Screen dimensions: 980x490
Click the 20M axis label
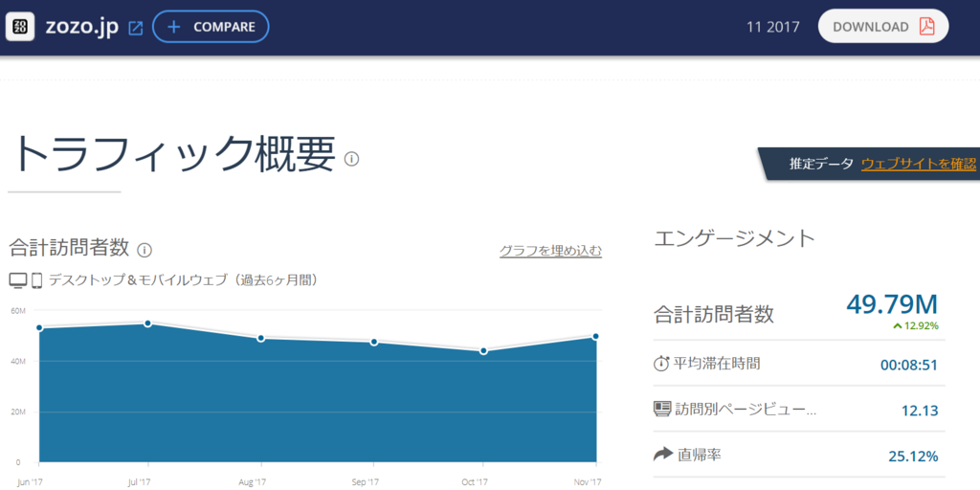point(17,412)
